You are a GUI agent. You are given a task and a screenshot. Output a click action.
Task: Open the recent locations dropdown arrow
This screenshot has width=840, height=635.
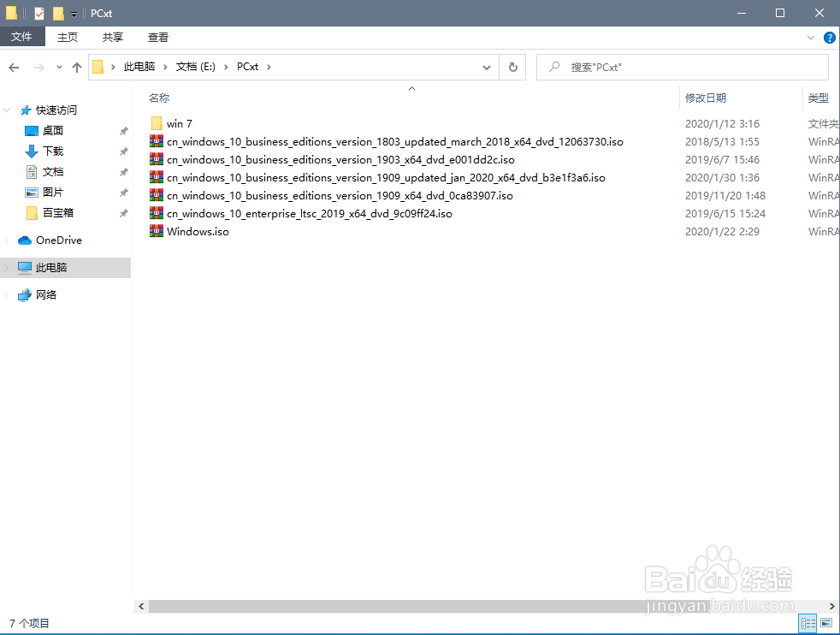coord(59,68)
